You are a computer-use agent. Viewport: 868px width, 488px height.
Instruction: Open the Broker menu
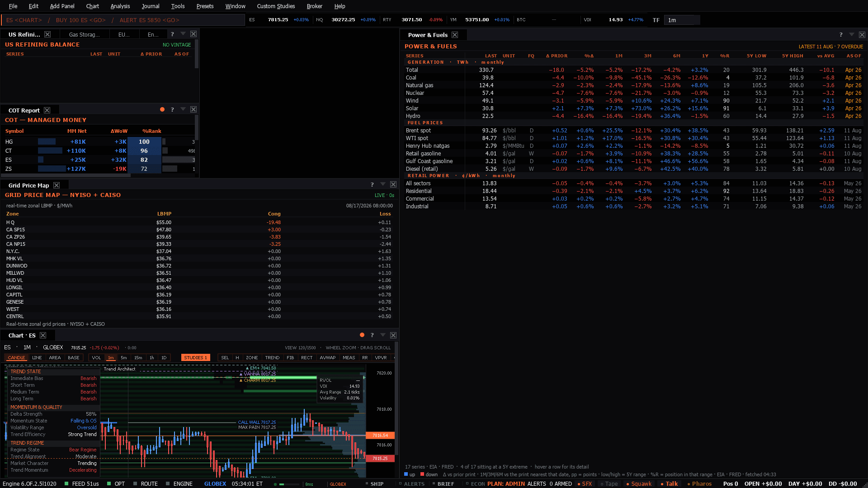[x=314, y=6]
